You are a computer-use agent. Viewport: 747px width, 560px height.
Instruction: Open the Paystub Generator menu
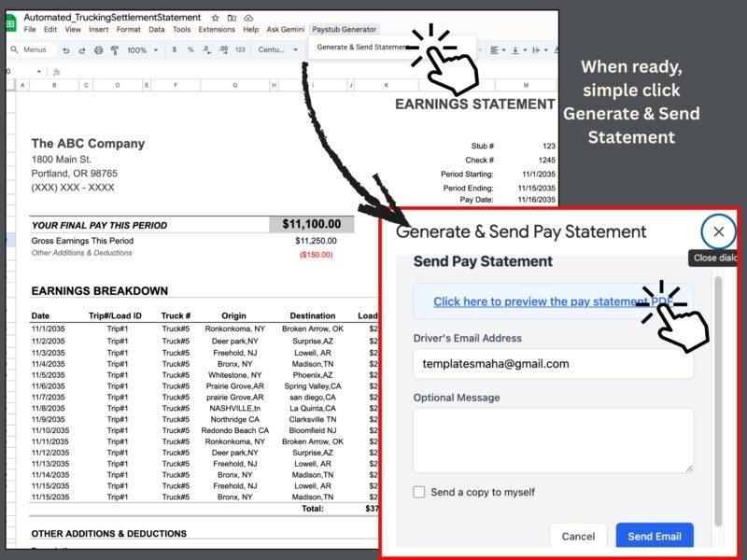pyautogui.click(x=344, y=30)
